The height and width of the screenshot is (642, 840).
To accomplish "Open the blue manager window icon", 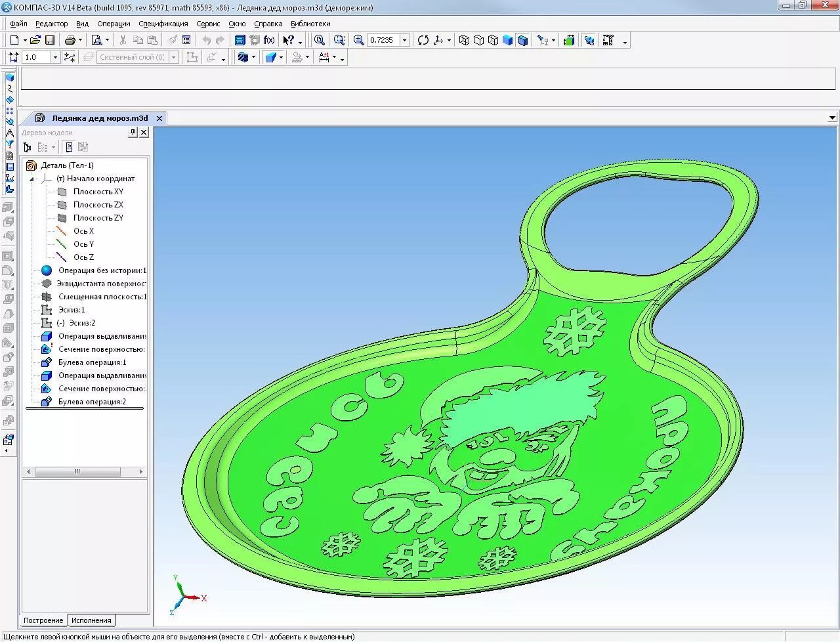I will click(x=240, y=40).
